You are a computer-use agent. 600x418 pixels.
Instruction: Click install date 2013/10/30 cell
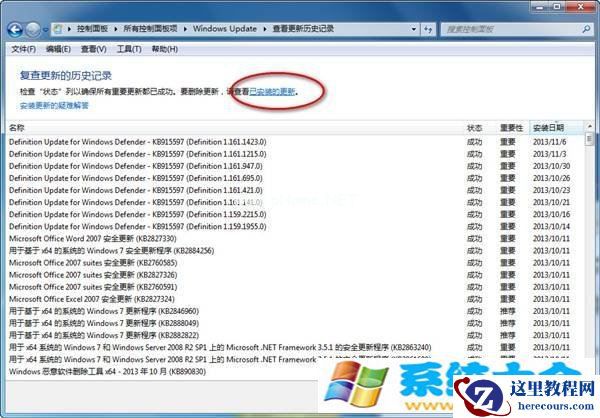pyautogui.click(x=551, y=166)
